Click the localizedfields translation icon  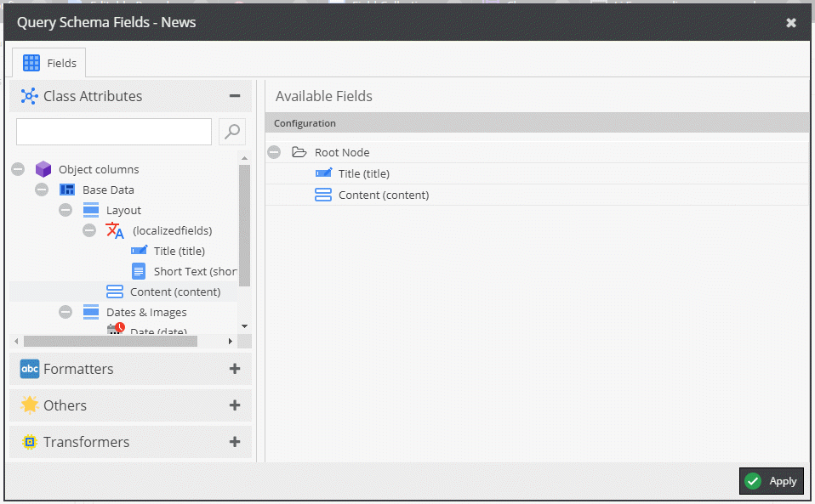pos(115,230)
